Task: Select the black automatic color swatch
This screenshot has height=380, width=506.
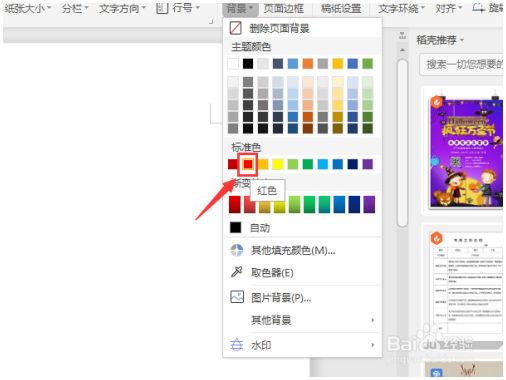Action: pos(235,227)
